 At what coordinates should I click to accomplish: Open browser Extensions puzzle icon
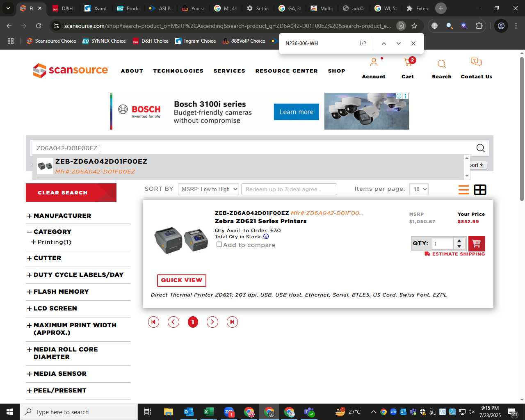coord(479,26)
